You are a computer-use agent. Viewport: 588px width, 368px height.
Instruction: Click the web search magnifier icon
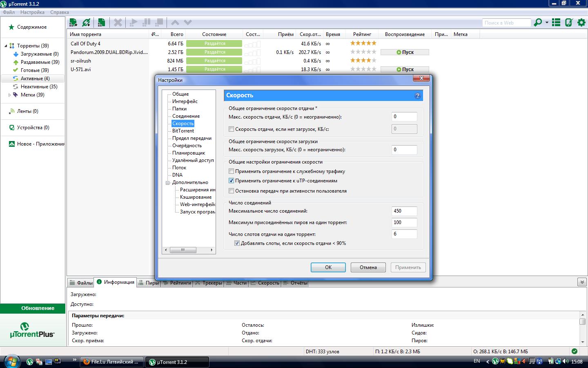(538, 22)
